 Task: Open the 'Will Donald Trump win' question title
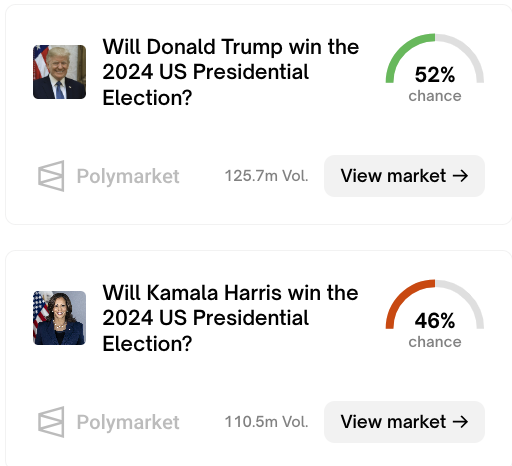[231, 72]
